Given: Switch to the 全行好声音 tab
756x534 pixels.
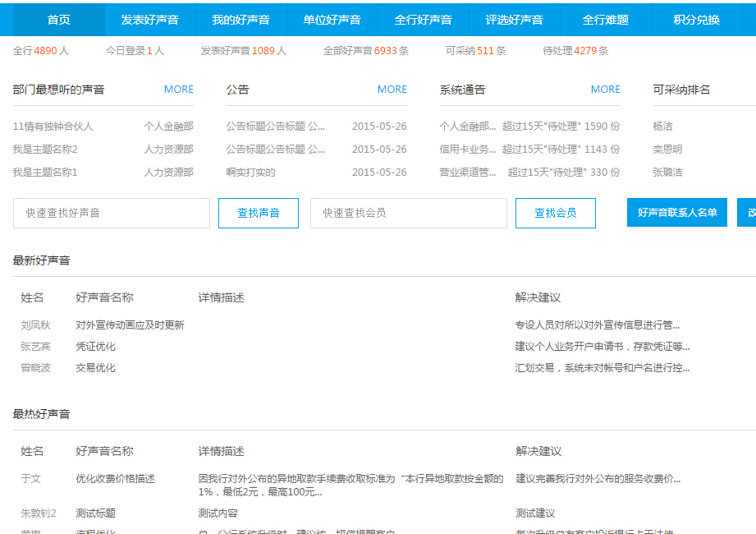Looking at the screenshot, I should click(423, 19).
